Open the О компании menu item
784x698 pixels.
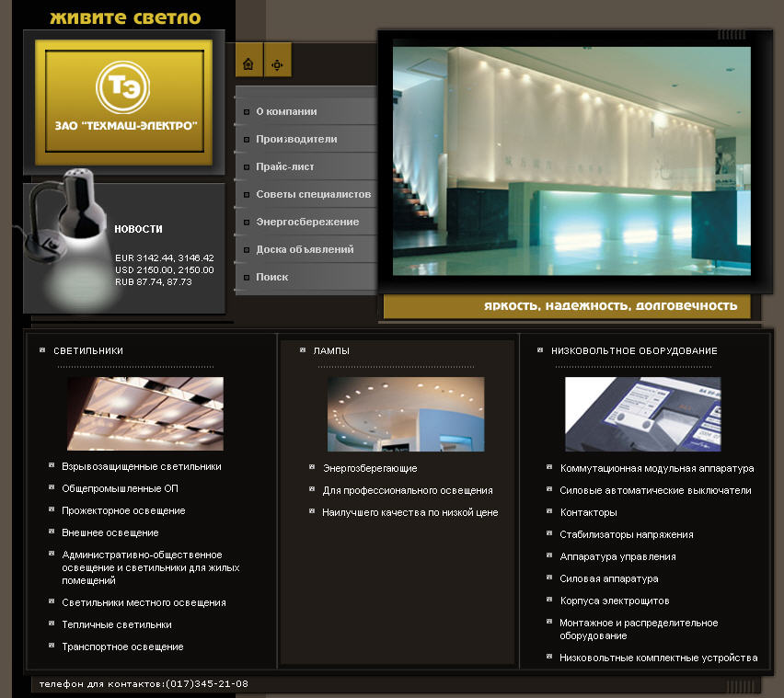tap(286, 111)
